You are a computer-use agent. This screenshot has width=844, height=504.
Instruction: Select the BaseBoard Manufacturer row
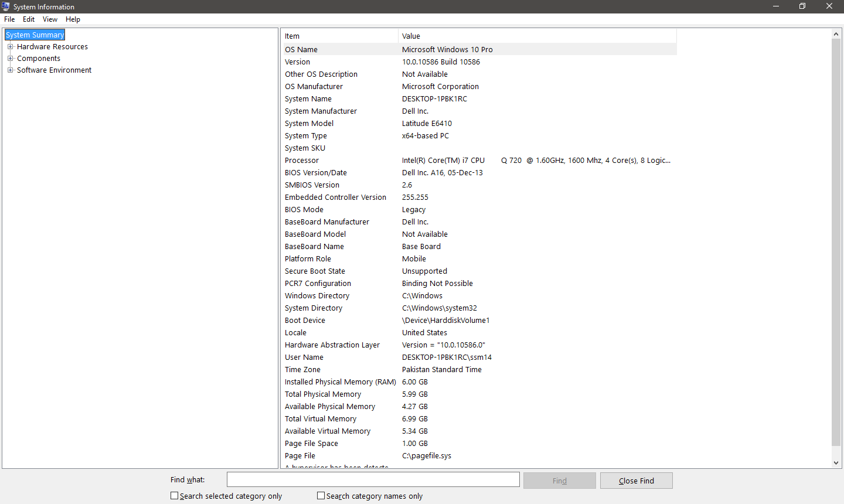tap(479, 222)
